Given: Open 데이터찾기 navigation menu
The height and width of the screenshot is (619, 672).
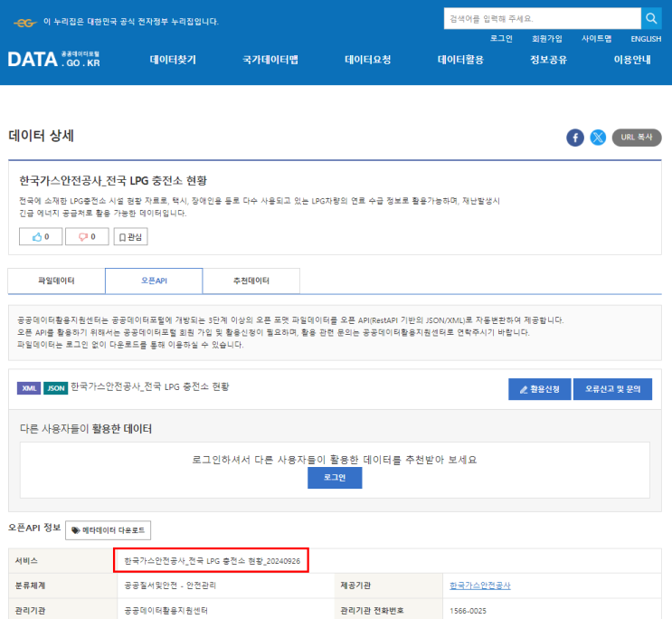Looking at the screenshot, I should [173, 60].
